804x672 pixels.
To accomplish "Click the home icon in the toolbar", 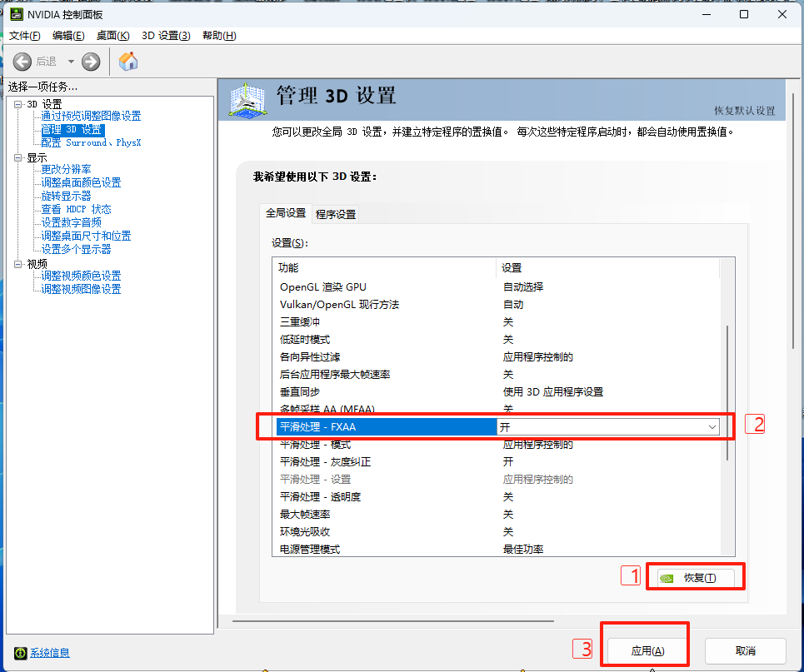I will [127, 61].
